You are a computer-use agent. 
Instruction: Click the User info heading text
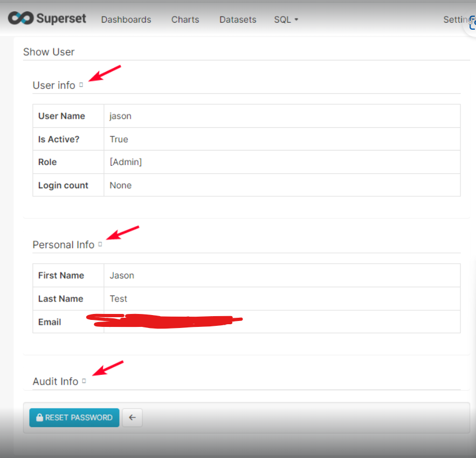click(54, 85)
